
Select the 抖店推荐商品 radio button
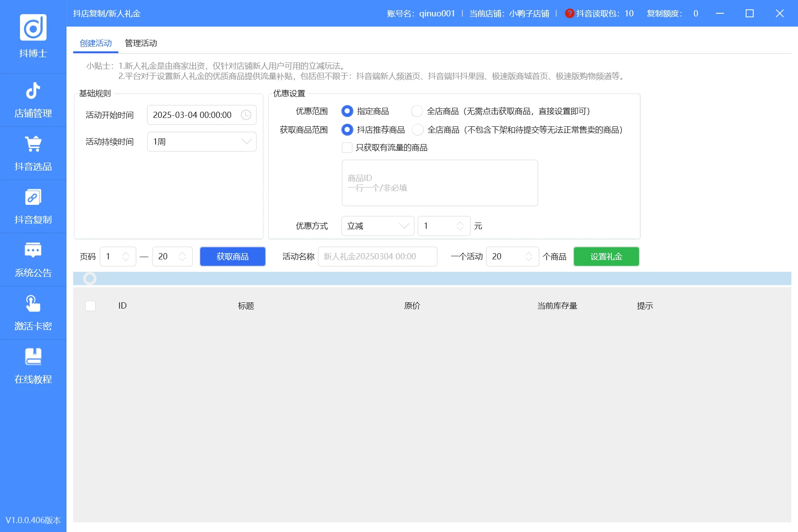click(348, 130)
